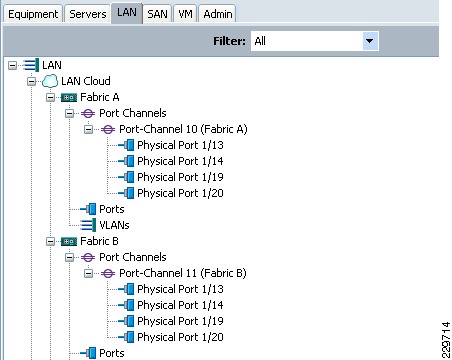
Task: Select Physical Port 1/14 under Port-Channel 11
Action: tap(180, 305)
